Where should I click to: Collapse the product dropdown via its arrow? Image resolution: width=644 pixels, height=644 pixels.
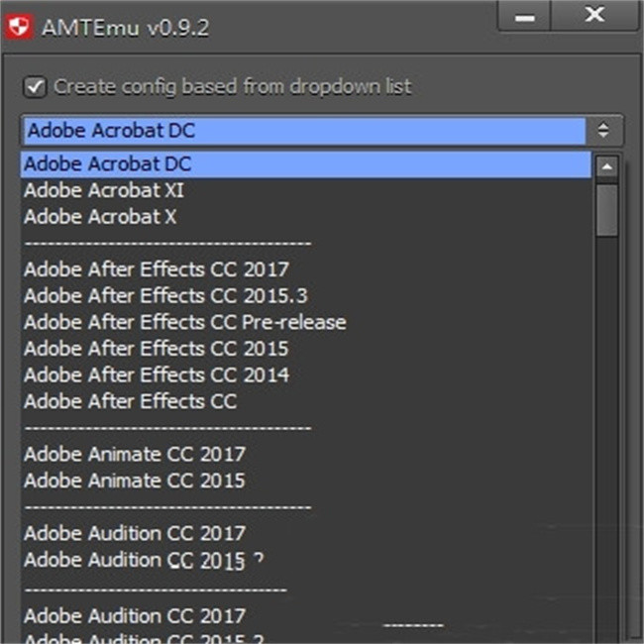pyautogui.click(x=603, y=131)
